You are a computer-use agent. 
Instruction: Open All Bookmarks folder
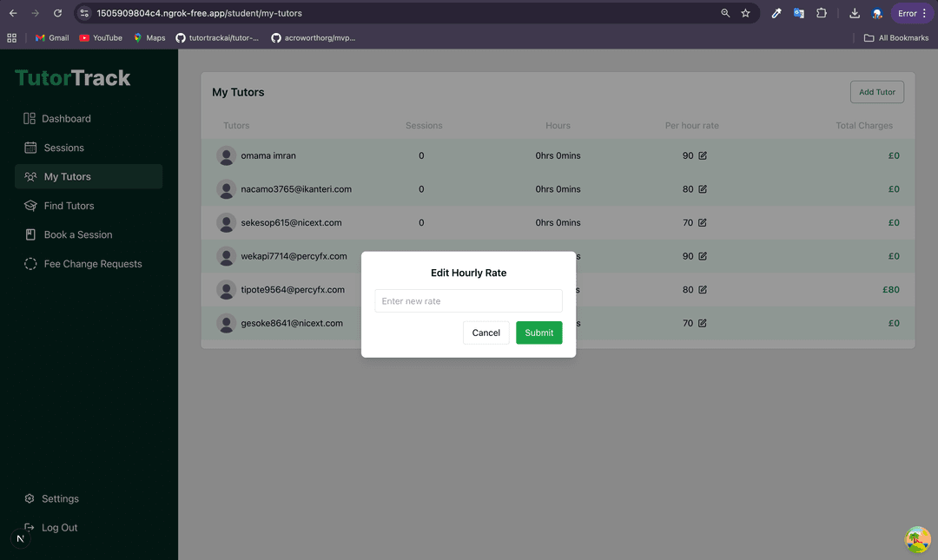click(x=896, y=37)
